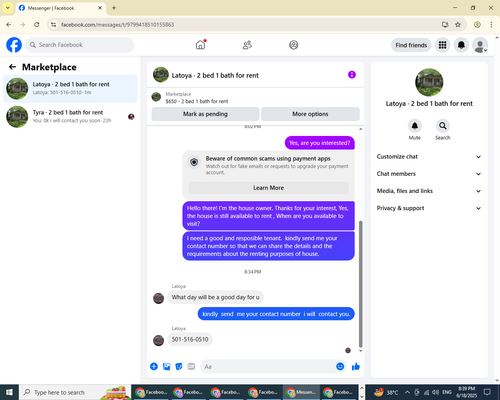The height and width of the screenshot is (400, 500).
Task: Click the large listing photo in right panel
Action: coord(429,82)
